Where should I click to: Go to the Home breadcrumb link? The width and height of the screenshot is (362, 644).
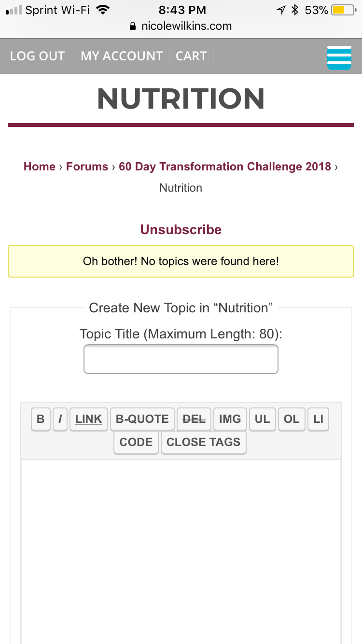pyautogui.click(x=40, y=167)
